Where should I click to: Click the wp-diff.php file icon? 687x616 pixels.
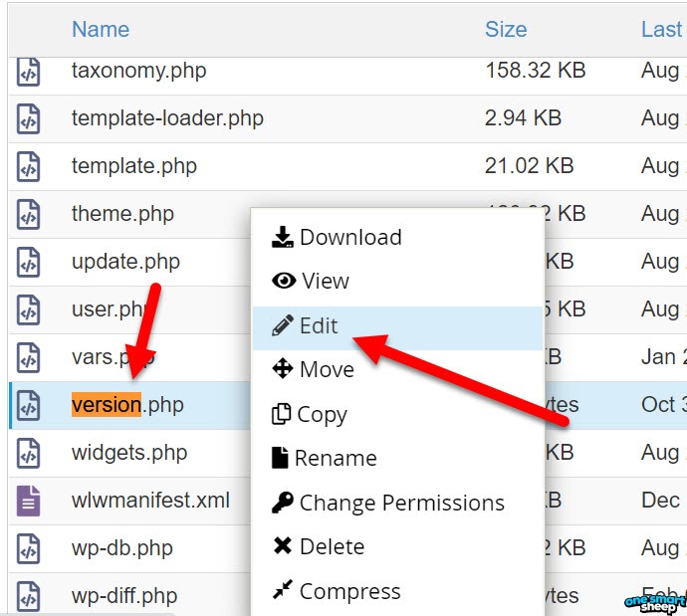(x=29, y=596)
